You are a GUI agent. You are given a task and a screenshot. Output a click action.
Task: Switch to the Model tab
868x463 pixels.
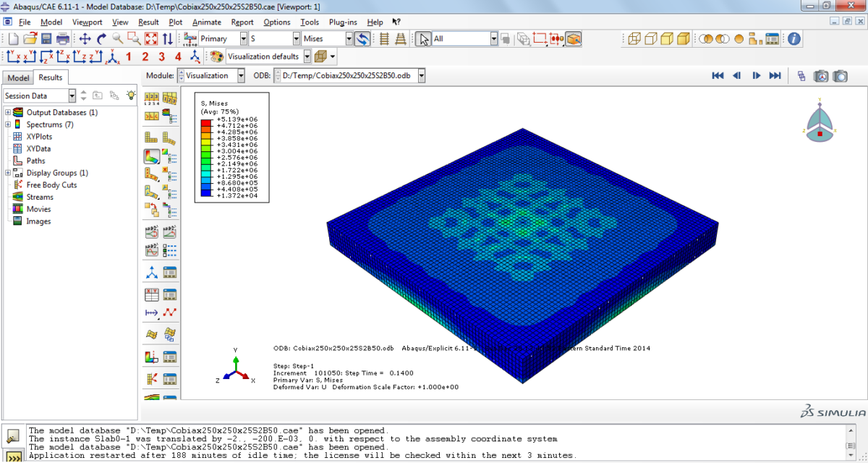[x=18, y=77]
